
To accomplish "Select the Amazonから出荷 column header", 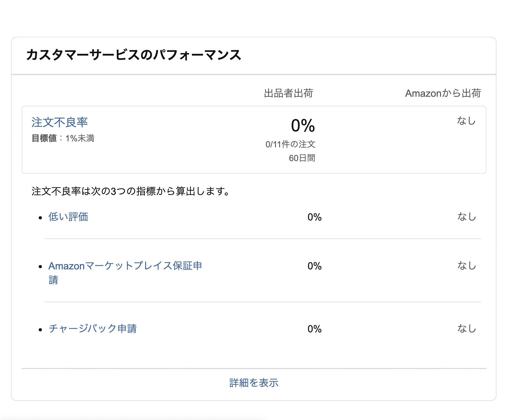I will pos(443,93).
